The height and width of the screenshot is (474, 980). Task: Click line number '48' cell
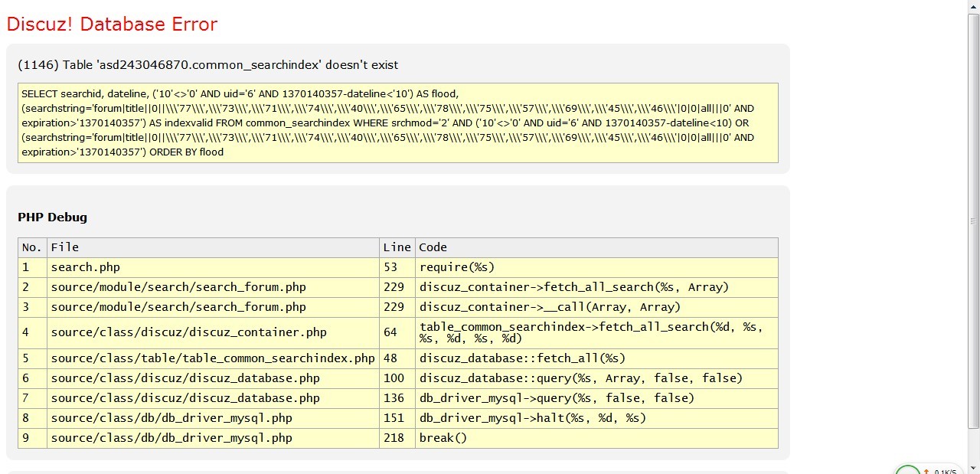[x=397, y=358]
